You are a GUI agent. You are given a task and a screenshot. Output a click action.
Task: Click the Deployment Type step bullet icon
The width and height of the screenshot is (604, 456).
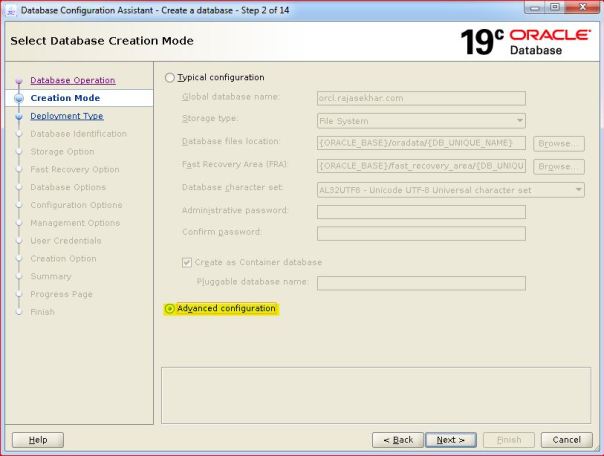point(18,117)
